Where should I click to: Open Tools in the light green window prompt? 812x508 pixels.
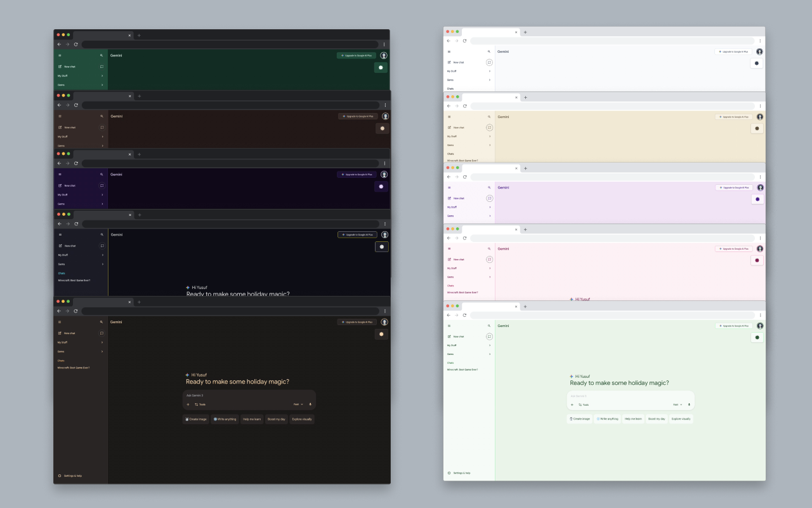click(x=584, y=404)
